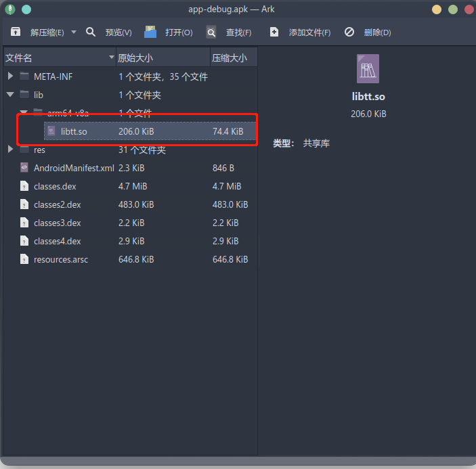Click the 4.7 MiB original size of classes.dex
This screenshot has width=476, height=469.
click(x=133, y=186)
